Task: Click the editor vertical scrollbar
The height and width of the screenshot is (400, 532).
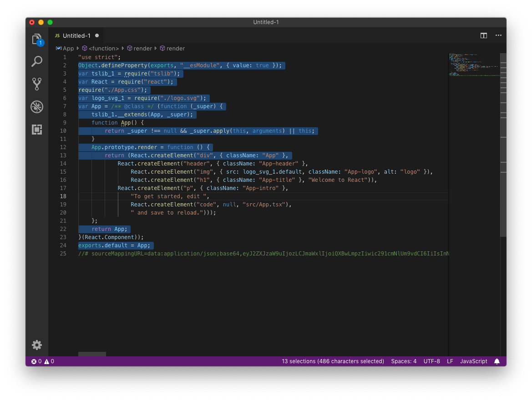Action: tap(503, 136)
